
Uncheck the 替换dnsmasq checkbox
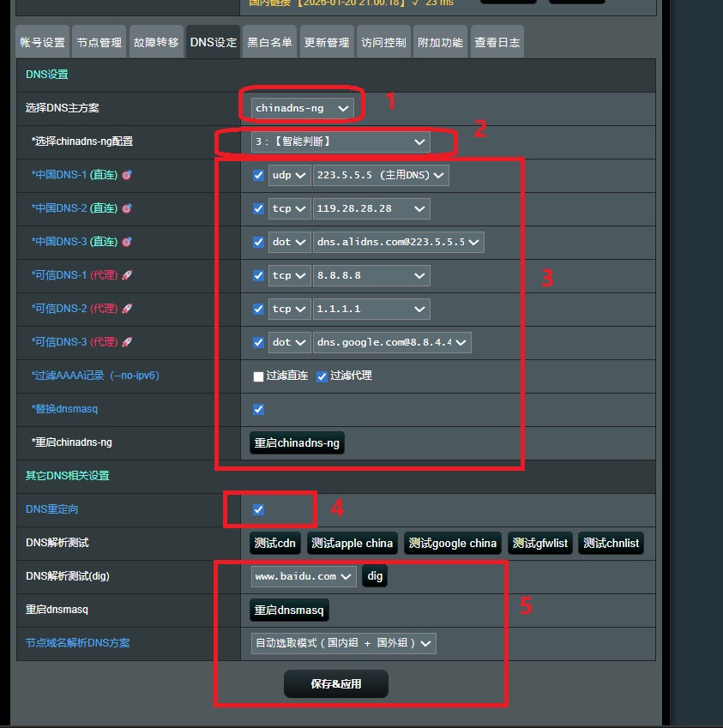click(258, 409)
